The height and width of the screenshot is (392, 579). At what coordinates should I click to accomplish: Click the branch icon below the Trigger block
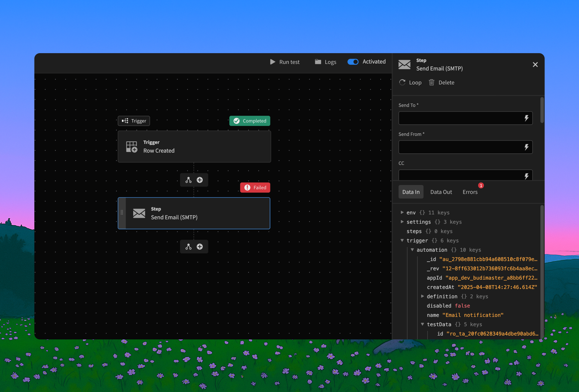click(x=188, y=180)
